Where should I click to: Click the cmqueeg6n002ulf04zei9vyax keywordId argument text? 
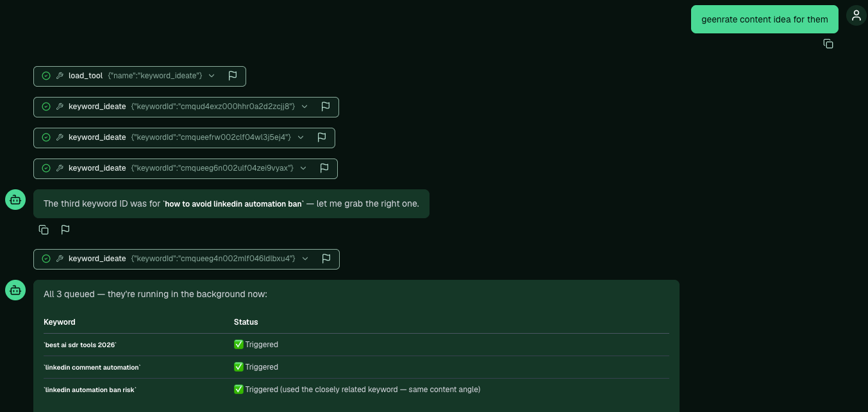point(212,168)
